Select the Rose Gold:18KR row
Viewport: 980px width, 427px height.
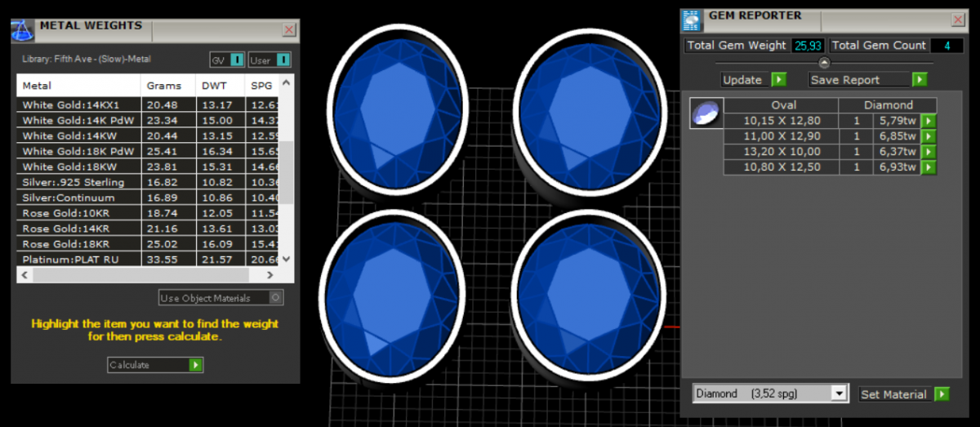pyautogui.click(x=148, y=244)
